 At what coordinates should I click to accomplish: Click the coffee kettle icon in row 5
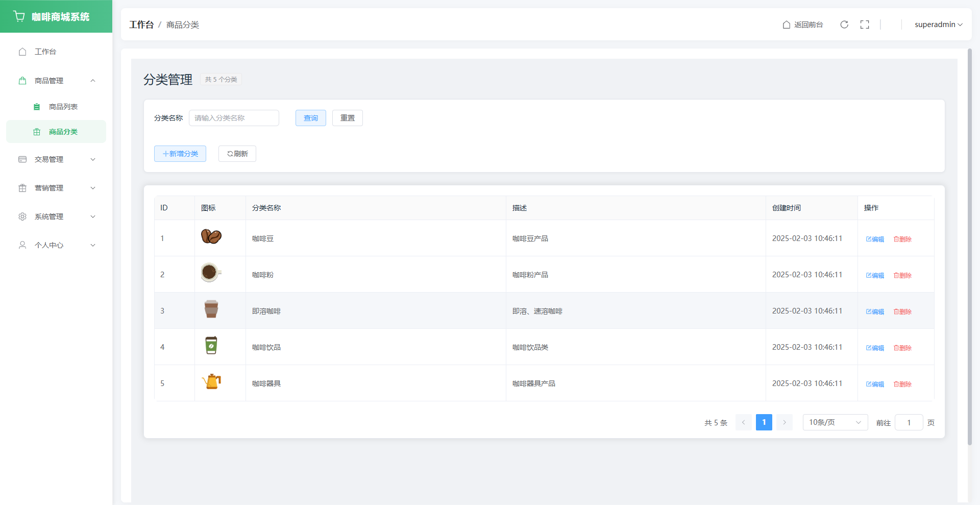coord(211,382)
